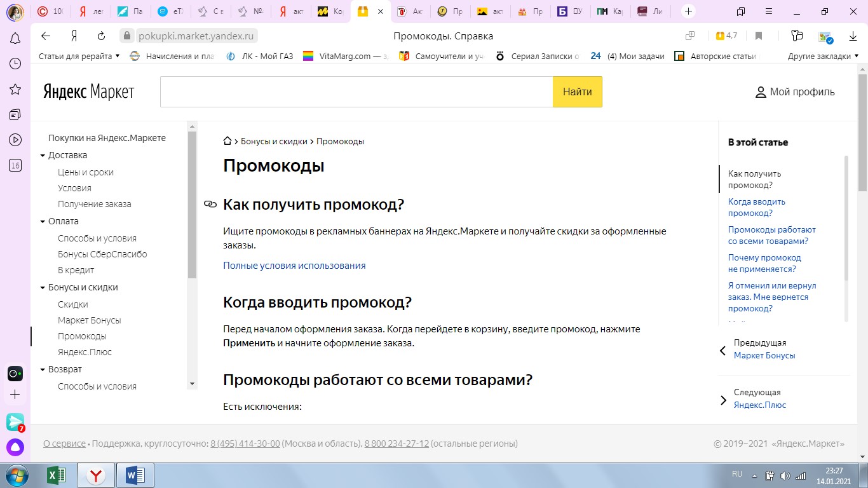The width and height of the screenshot is (868, 488).
Task: Open 'VitaMarg.com' bookmark
Action: pyautogui.click(x=345, y=56)
